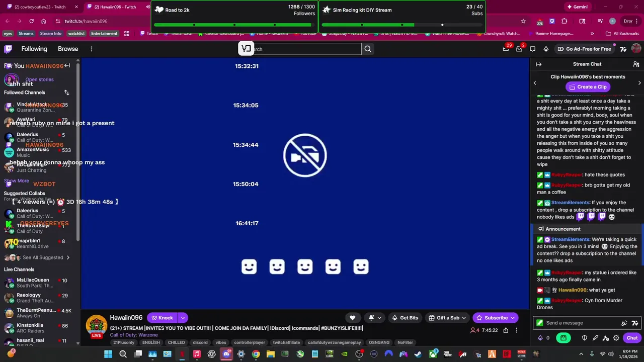Open Windows Start menu
Viewport: 644px width, 362px height.
(108, 354)
